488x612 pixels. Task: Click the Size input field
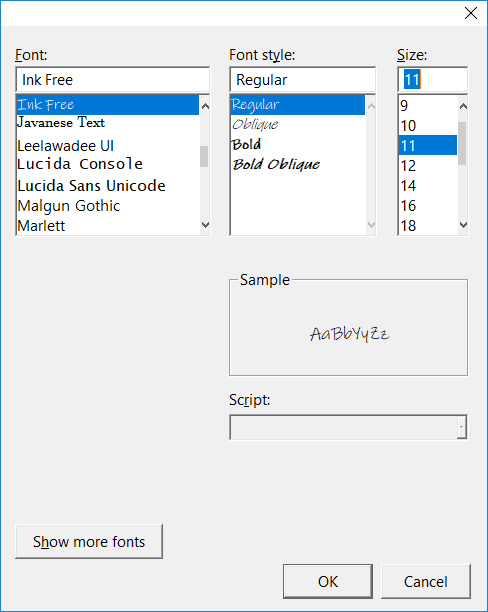(x=433, y=80)
